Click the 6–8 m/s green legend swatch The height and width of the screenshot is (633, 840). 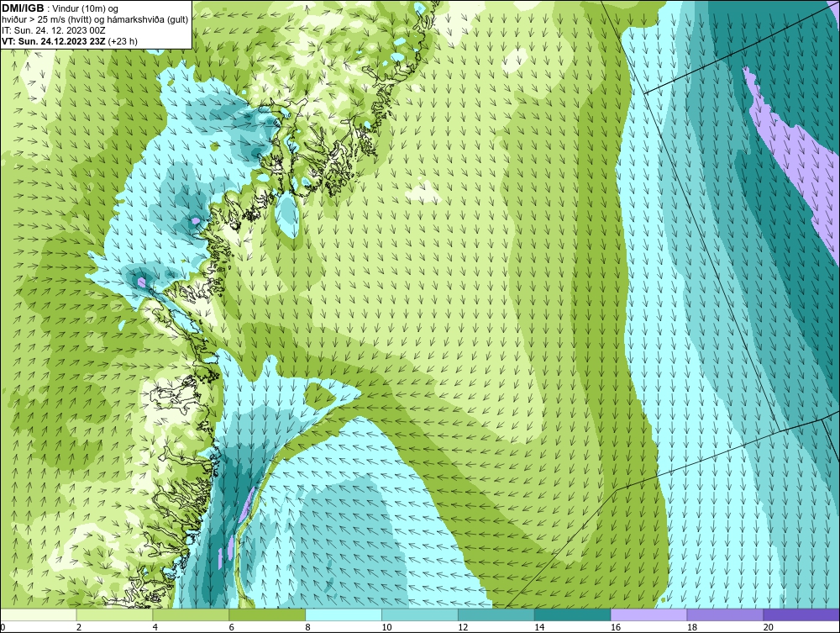click(x=267, y=615)
